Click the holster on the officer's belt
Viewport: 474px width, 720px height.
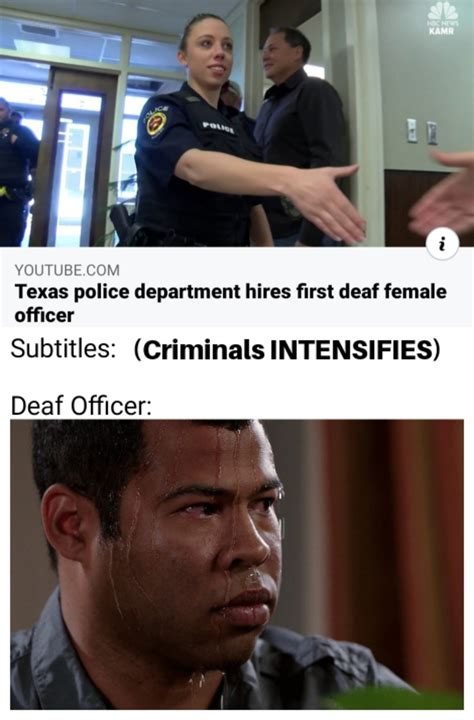coord(122,225)
